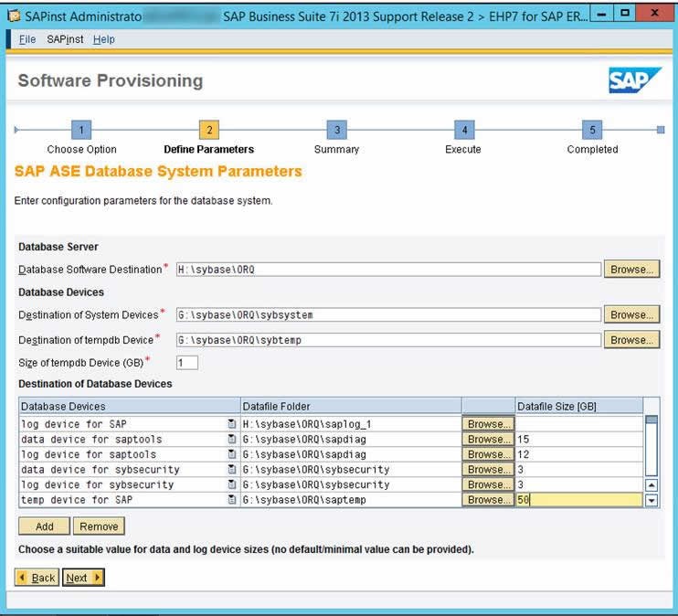The height and width of the screenshot is (616, 678).
Task: Click empty size cell of saplog_1 row
Action: coord(579,424)
